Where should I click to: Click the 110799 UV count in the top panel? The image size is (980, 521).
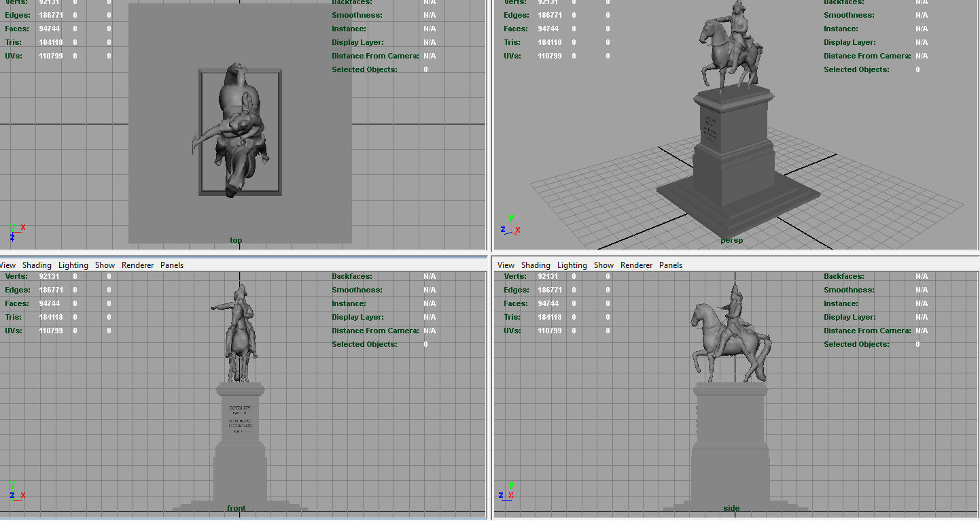51,56
